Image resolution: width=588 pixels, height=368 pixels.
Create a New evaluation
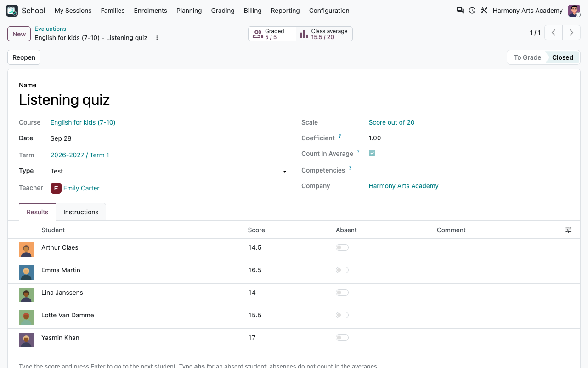[x=19, y=34]
